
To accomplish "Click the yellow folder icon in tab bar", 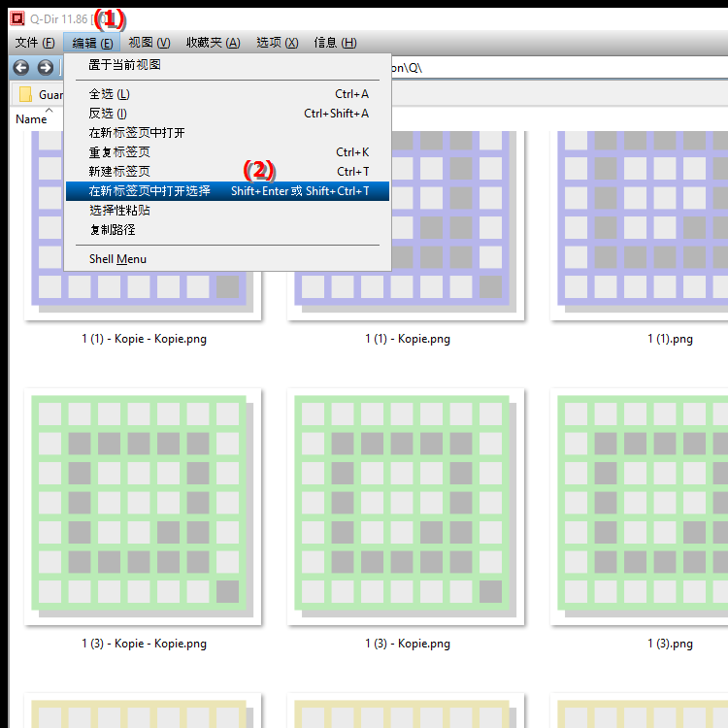I will 26,94.
